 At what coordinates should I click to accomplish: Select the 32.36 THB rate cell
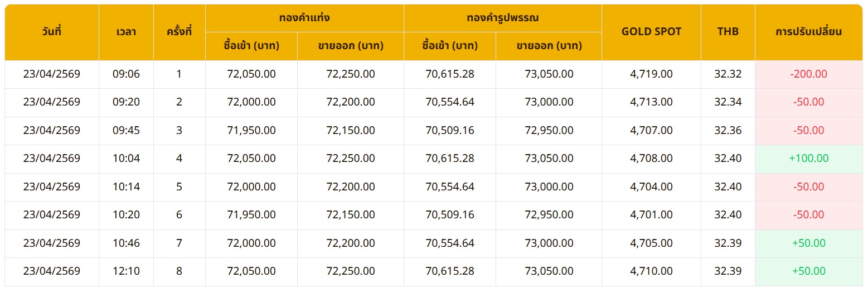[728, 131]
